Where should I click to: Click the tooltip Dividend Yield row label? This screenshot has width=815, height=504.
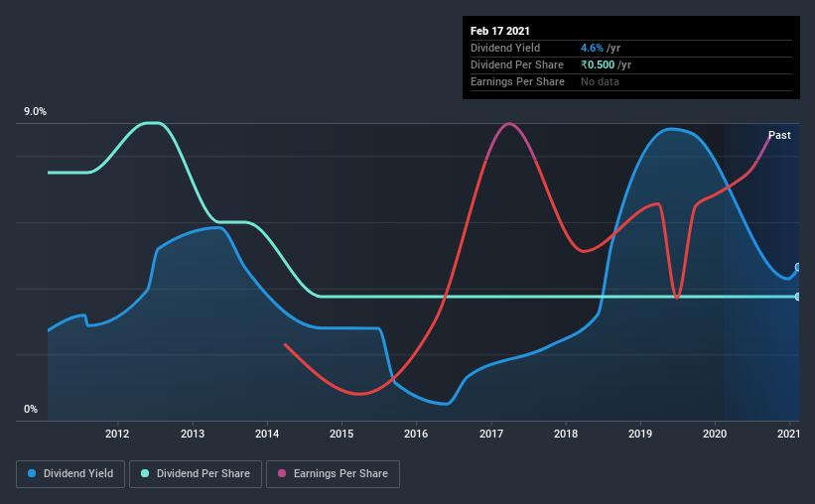tap(505, 48)
